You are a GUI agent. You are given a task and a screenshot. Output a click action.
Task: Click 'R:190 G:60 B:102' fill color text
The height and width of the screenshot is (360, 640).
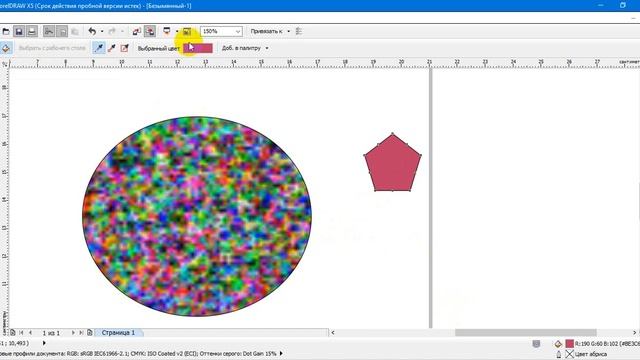click(x=597, y=344)
